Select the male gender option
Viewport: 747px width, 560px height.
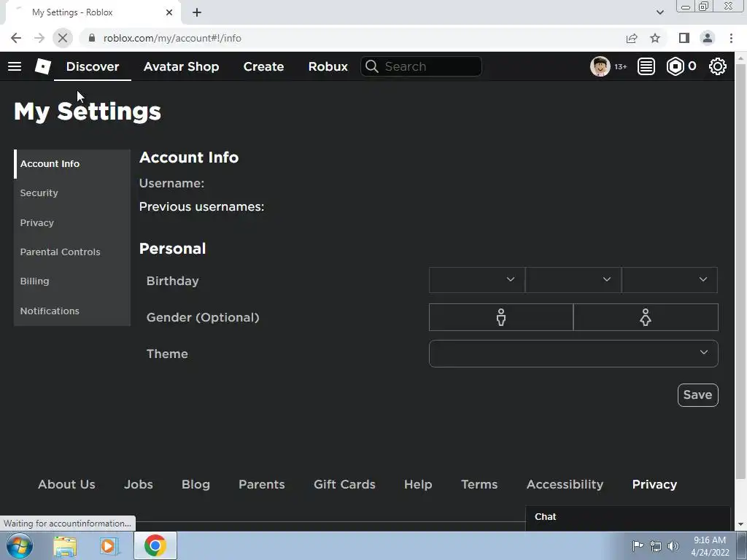(x=500, y=317)
